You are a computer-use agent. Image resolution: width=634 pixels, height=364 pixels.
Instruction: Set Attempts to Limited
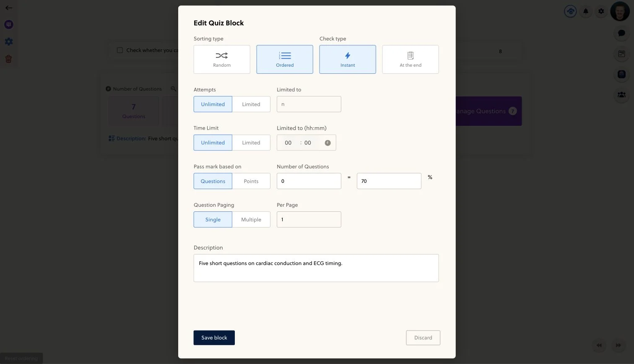[251, 104]
